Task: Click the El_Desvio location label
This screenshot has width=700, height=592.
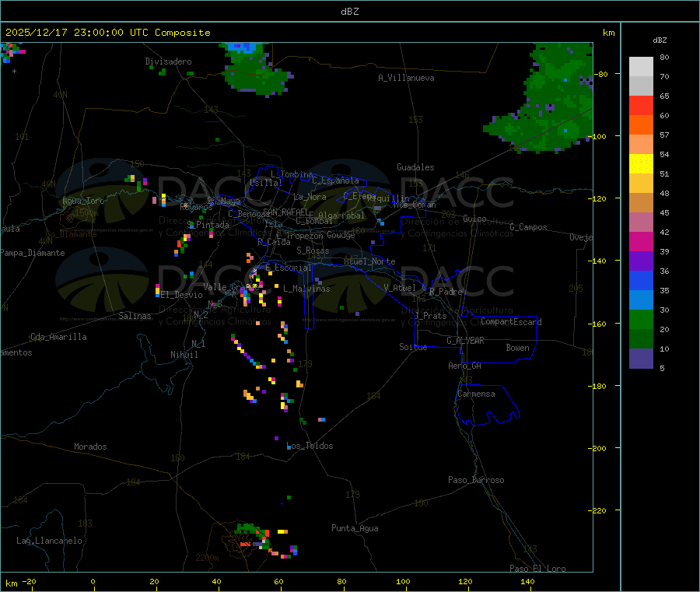Action: (181, 295)
